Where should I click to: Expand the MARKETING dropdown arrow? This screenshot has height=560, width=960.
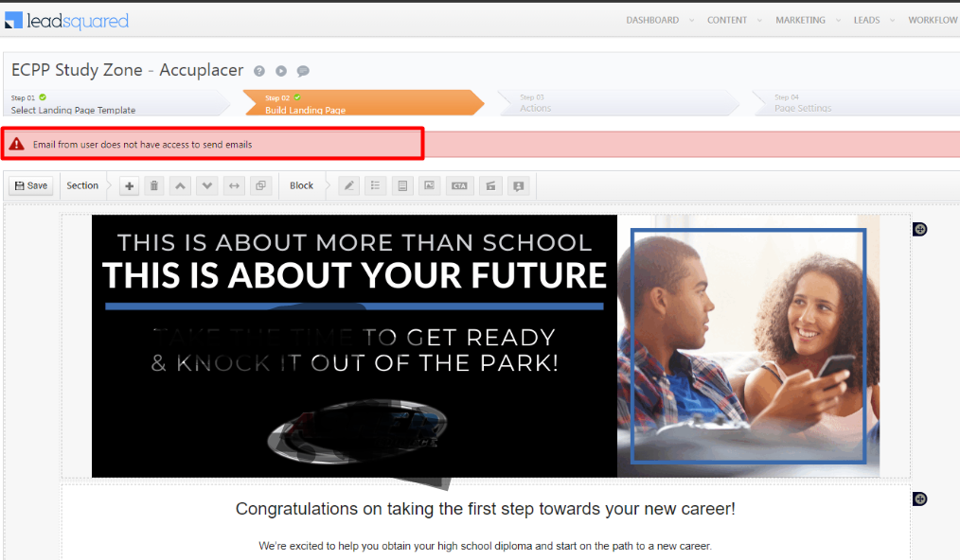pyautogui.click(x=838, y=20)
